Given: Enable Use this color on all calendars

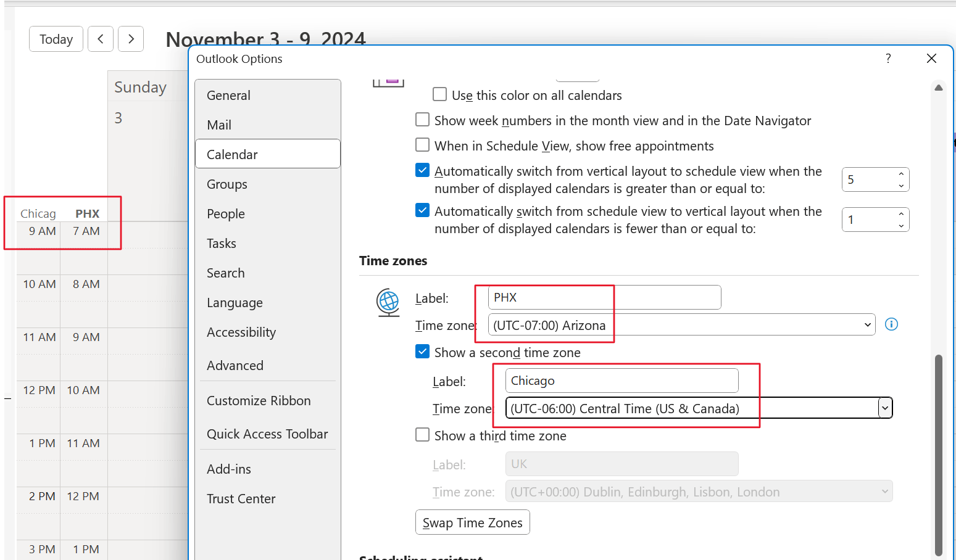Looking at the screenshot, I should point(440,94).
